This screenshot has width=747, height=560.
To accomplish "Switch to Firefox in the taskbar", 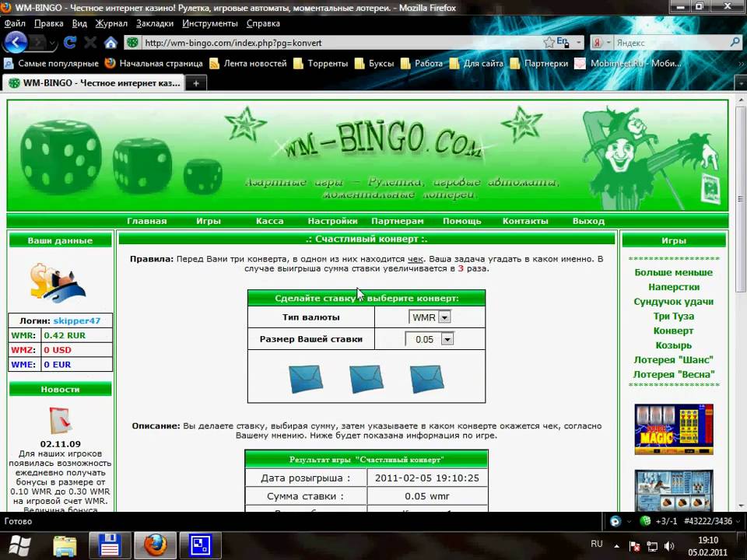I will (156, 546).
